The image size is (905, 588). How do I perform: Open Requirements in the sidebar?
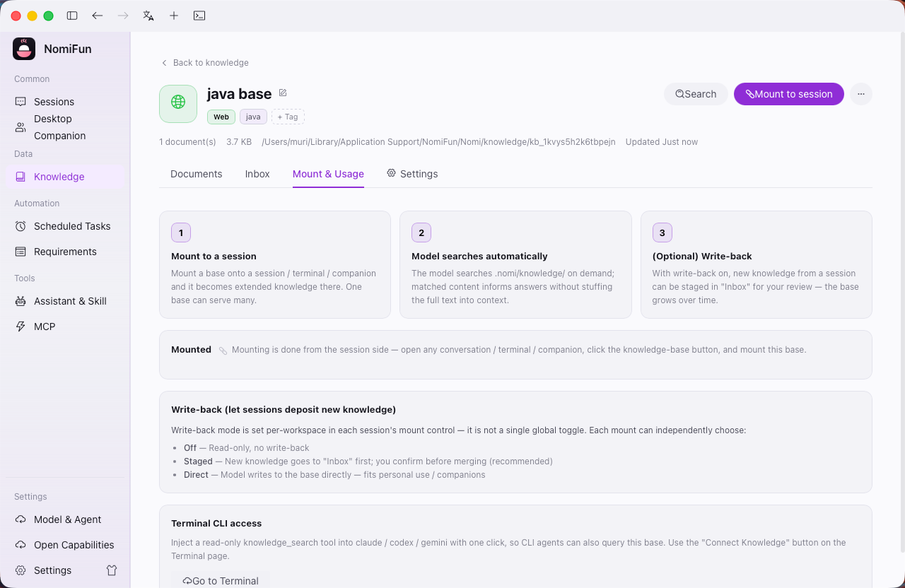[65, 252]
